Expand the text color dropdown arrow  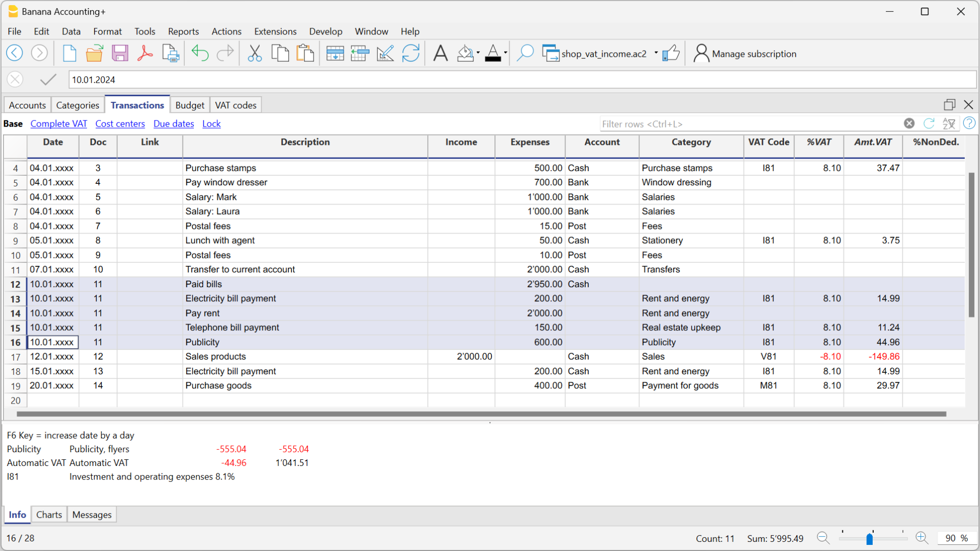coord(506,53)
